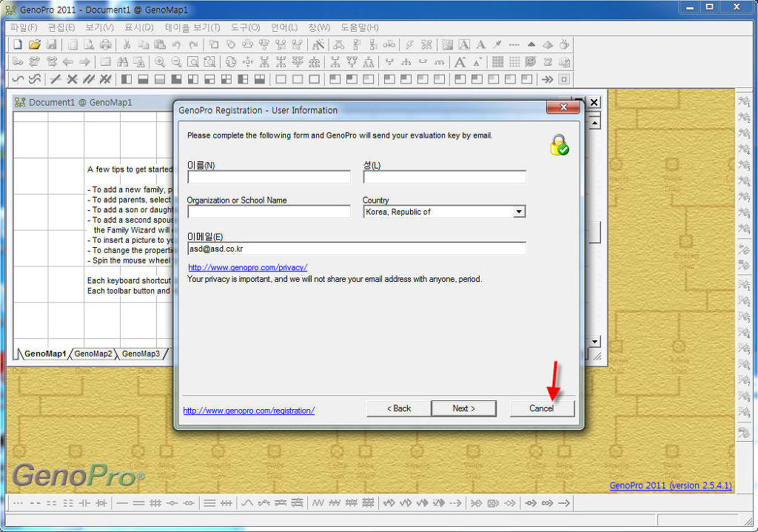Open the 표시(D) menu
The height and width of the screenshot is (532, 758).
point(139,27)
